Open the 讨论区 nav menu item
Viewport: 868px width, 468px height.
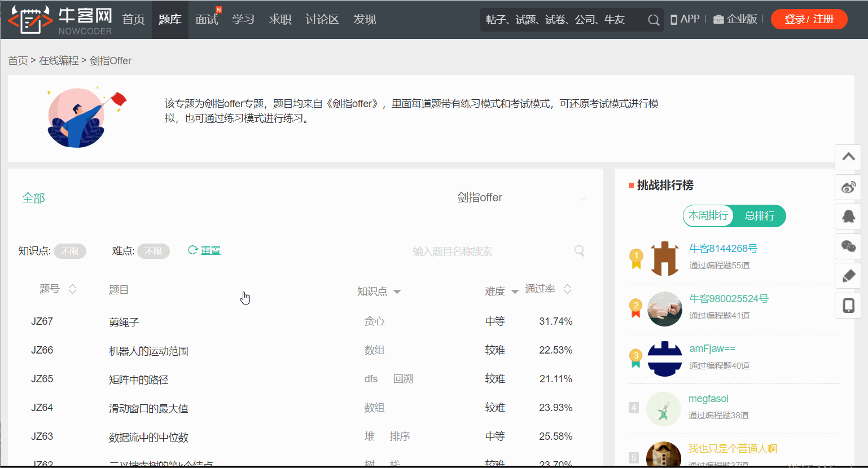[322, 20]
